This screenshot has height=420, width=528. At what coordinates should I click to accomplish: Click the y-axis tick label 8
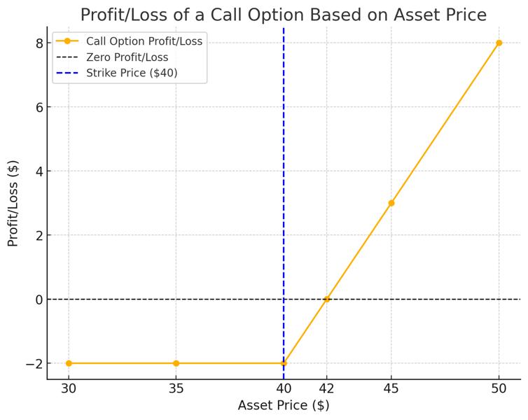[39, 43]
